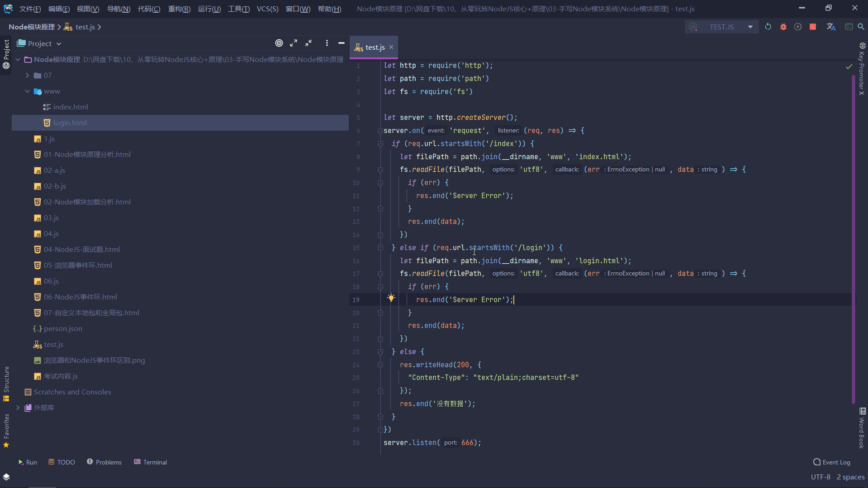Fold the code block at line 6
This screenshot has height=488, width=868.
click(x=380, y=131)
